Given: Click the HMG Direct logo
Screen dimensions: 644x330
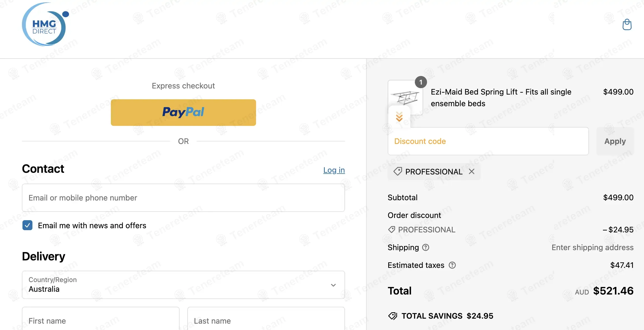Looking at the screenshot, I should [45, 25].
